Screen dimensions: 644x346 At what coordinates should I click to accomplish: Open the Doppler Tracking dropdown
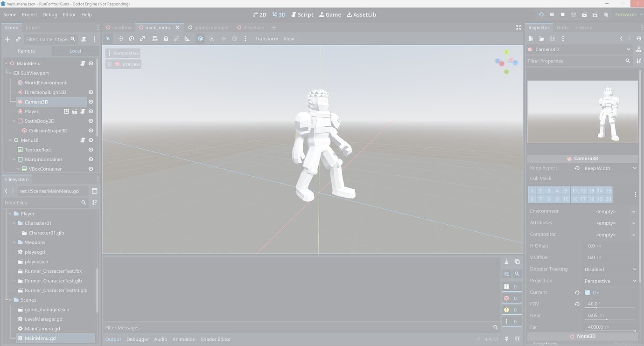[x=610, y=270]
